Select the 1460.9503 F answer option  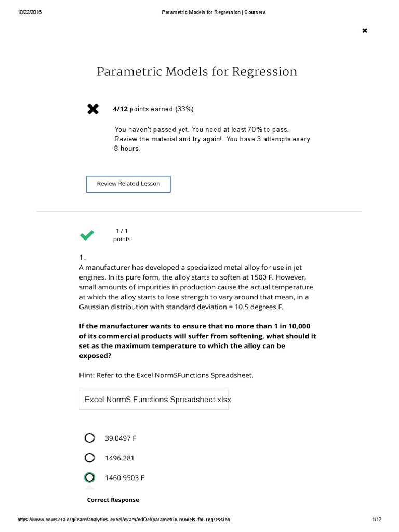[89, 477]
